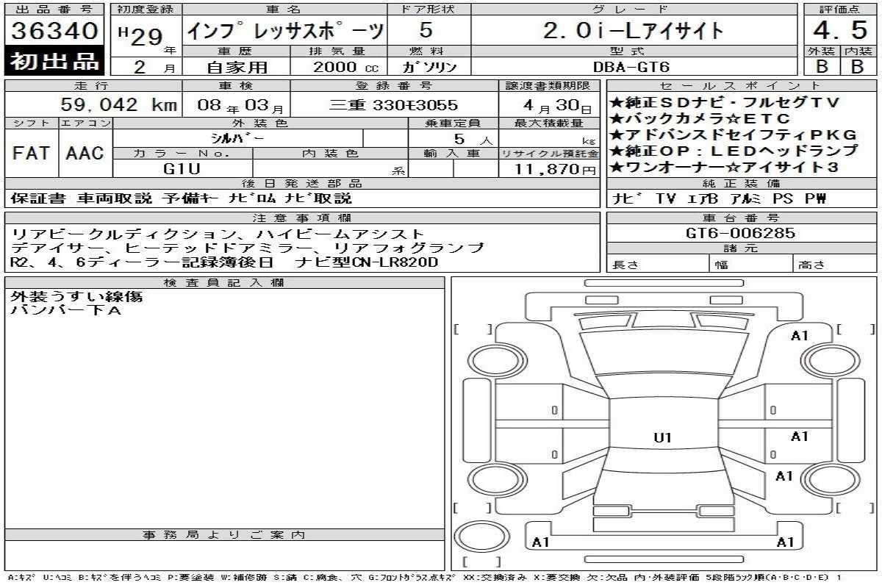
Task: Select the ★バックカメラ☆ETC sales point
Action: click(x=700, y=119)
